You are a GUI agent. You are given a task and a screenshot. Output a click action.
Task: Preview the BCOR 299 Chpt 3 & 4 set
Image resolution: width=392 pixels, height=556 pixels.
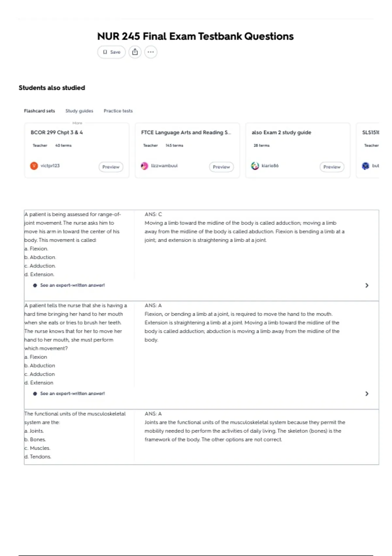click(x=111, y=167)
